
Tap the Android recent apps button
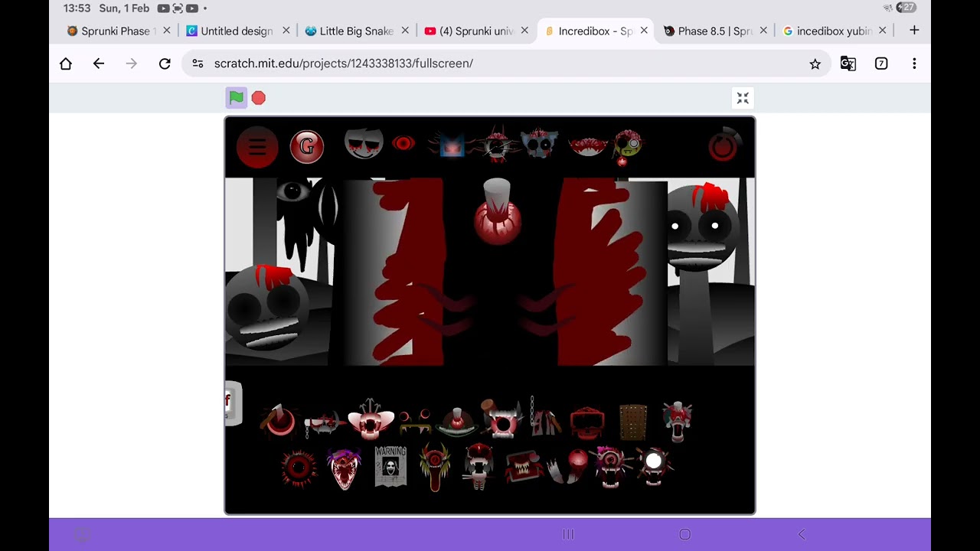click(x=568, y=534)
